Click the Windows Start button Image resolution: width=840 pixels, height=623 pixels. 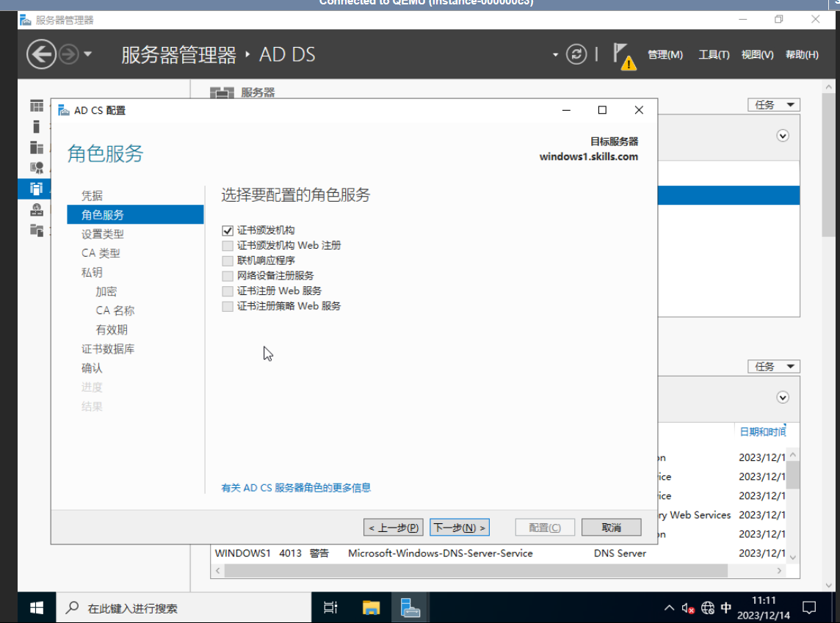(x=36, y=608)
